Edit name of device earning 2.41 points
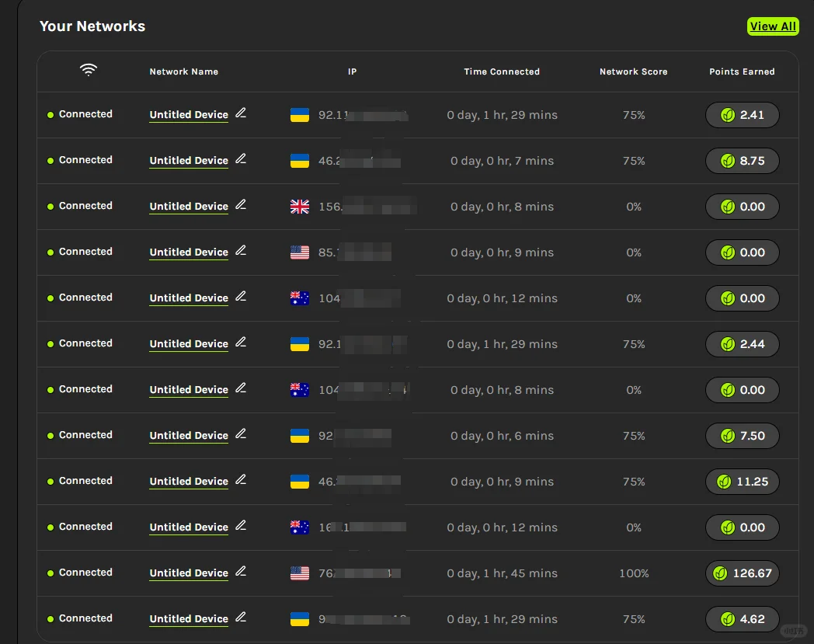Viewport: 814px width, 644px height. (241, 113)
